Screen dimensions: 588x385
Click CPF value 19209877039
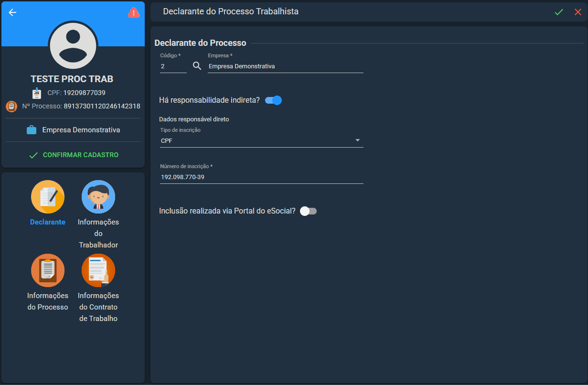point(85,93)
